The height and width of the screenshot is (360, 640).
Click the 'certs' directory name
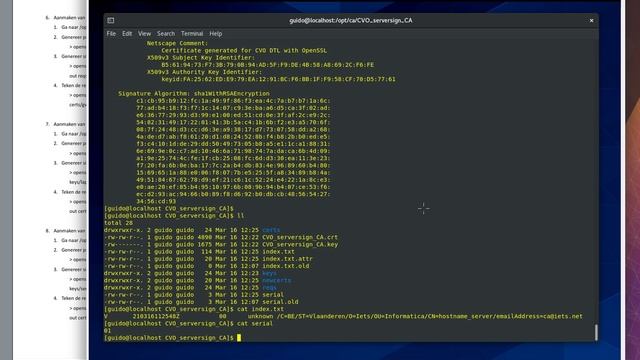[x=271, y=230]
